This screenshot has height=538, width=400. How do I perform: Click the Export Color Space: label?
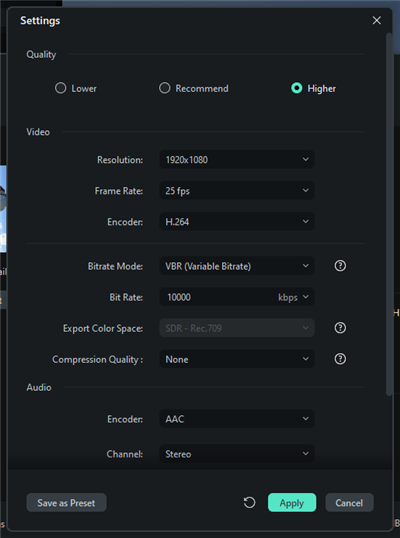coord(103,328)
